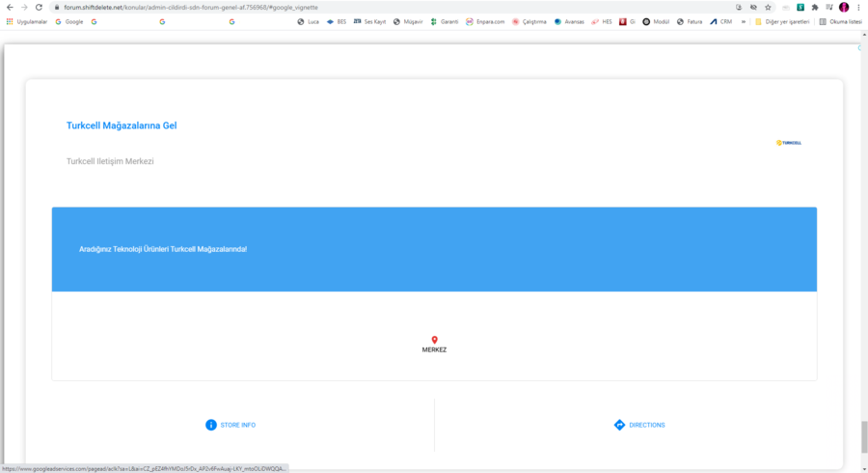Open the Çalıştırma bookmark
Screen dimensions: 868x473
529,21
